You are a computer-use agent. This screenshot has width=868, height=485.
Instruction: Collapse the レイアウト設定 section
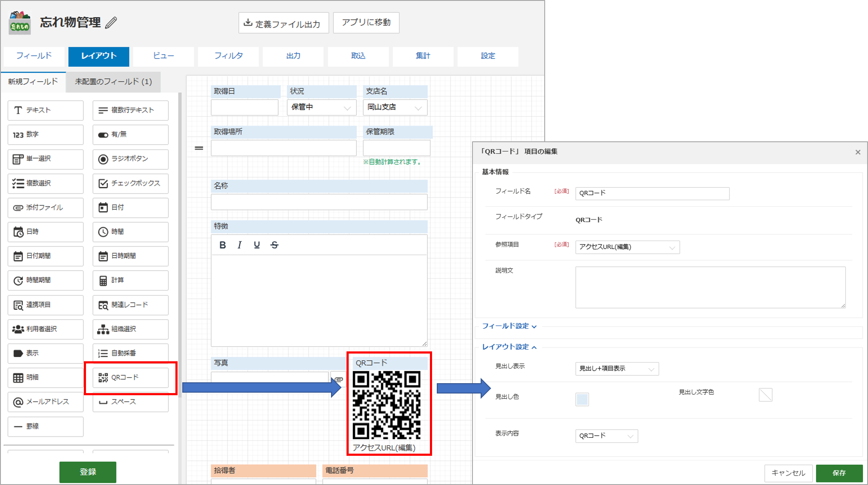pos(509,347)
